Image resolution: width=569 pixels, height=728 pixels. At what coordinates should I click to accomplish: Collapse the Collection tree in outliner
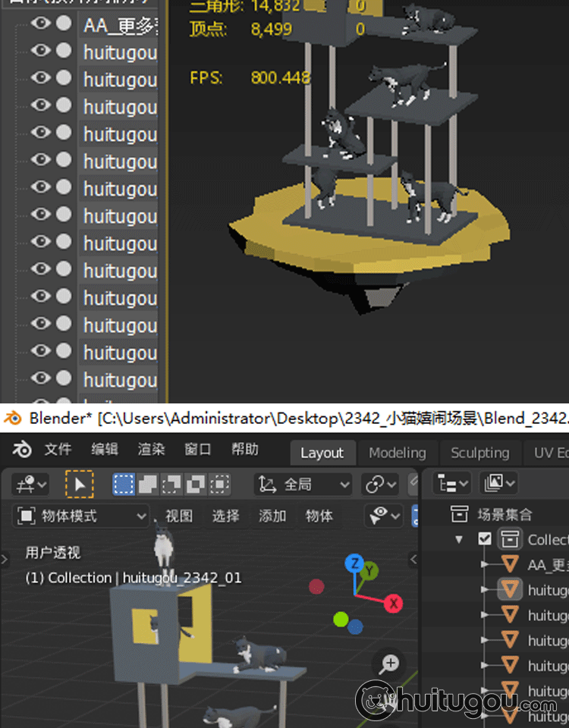459,540
